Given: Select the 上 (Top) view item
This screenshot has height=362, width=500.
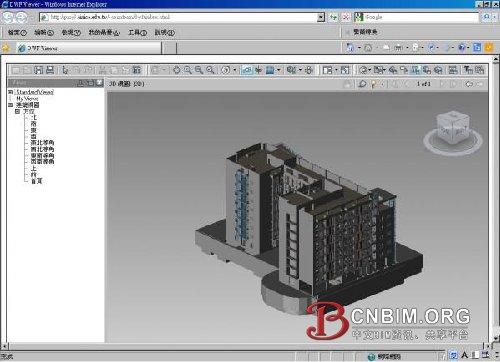Looking at the screenshot, I should coord(34,168).
